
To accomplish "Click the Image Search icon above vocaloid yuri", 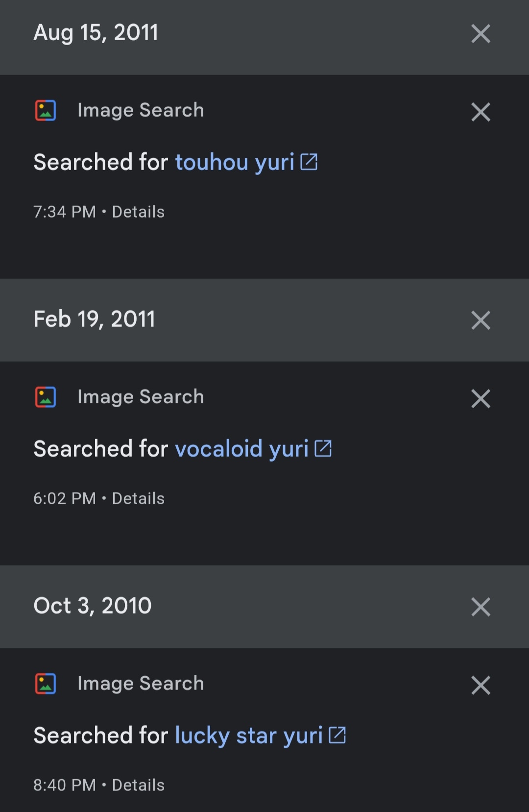I will coord(46,397).
